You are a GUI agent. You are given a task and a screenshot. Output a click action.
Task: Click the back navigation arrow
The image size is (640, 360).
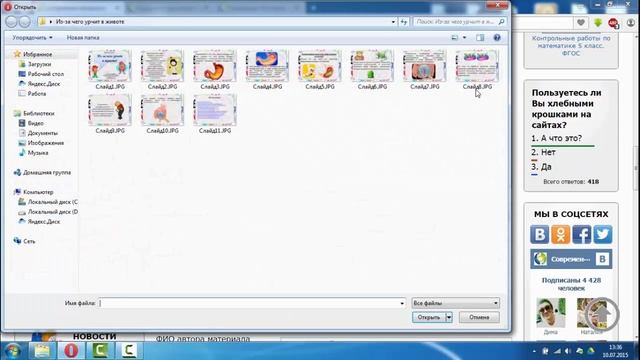coord(11,22)
